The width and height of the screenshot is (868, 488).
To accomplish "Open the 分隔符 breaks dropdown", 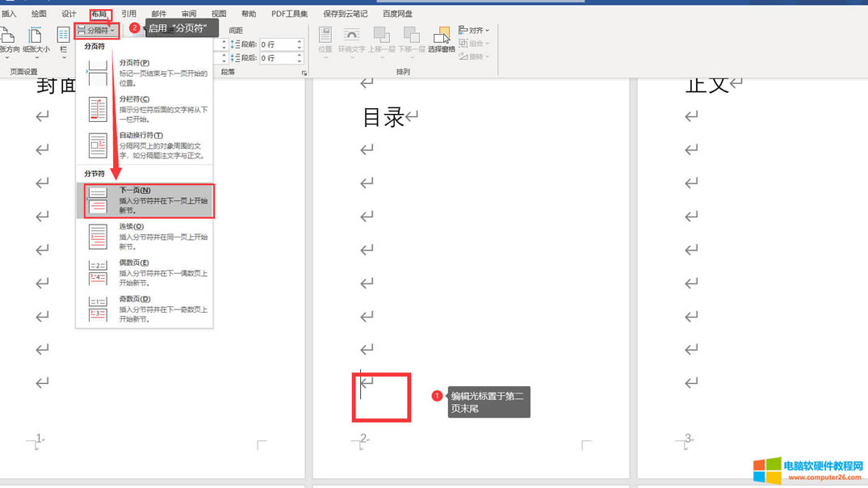I will [x=97, y=30].
